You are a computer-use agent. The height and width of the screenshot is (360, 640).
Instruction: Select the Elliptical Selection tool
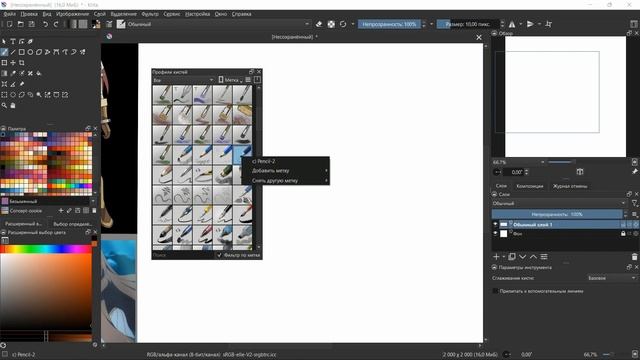13,95
